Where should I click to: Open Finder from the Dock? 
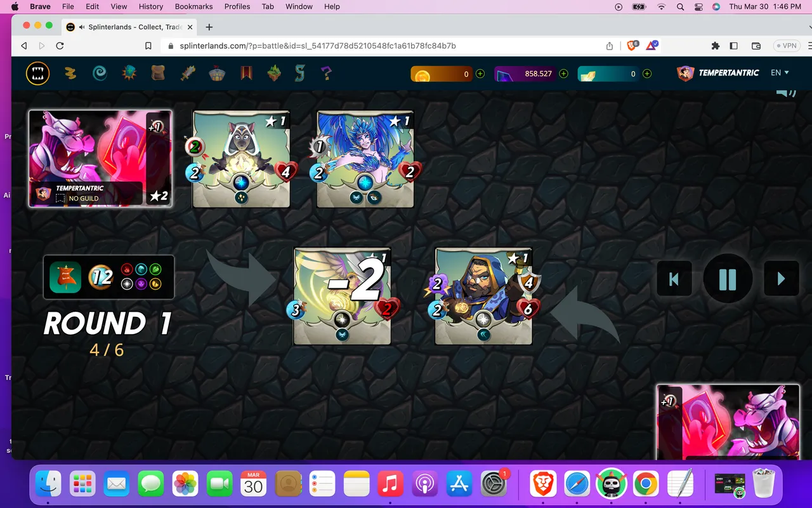48,485
